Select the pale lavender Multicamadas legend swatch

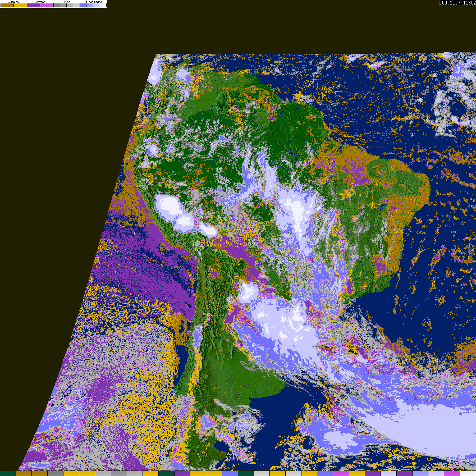click(x=96, y=5)
